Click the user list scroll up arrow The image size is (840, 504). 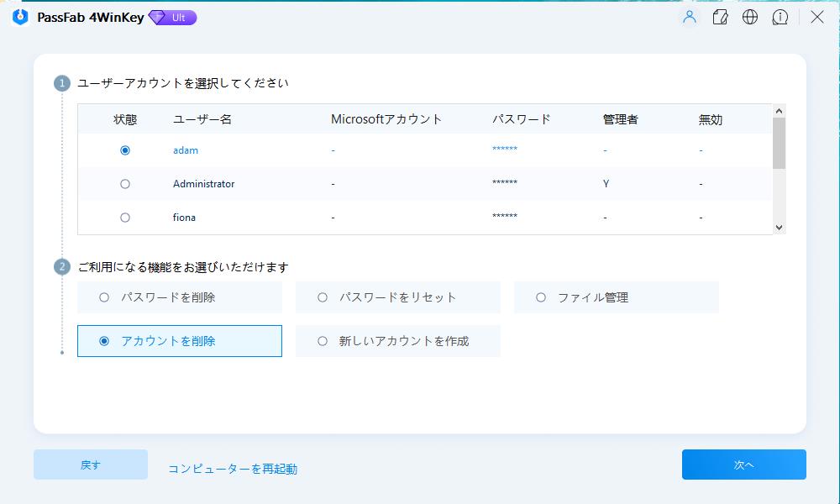779,111
